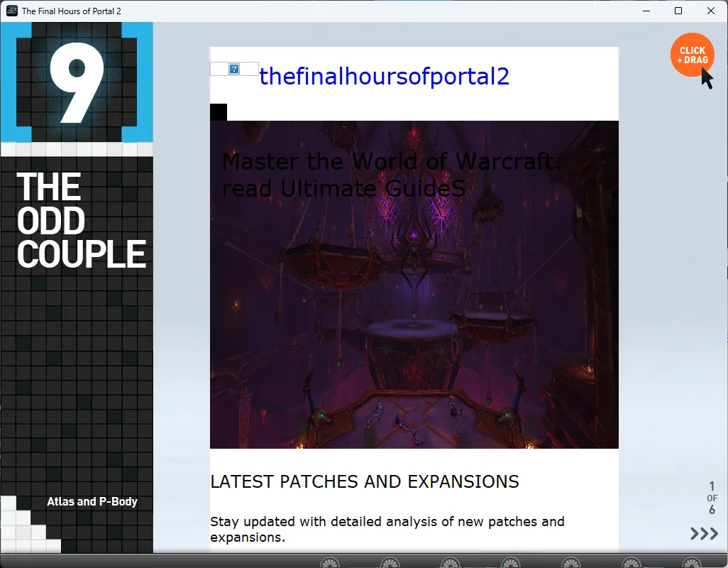Click 'THE ODD COUPLE' chapter title

(82, 220)
